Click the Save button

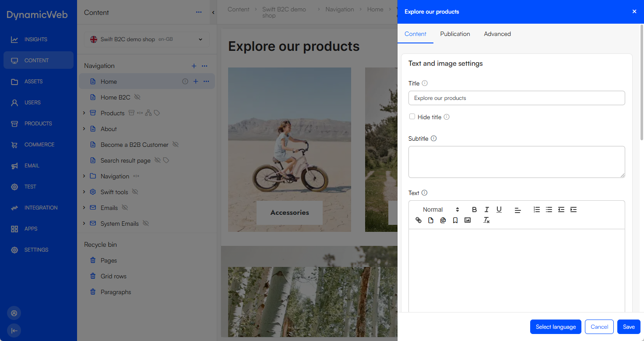629,327
